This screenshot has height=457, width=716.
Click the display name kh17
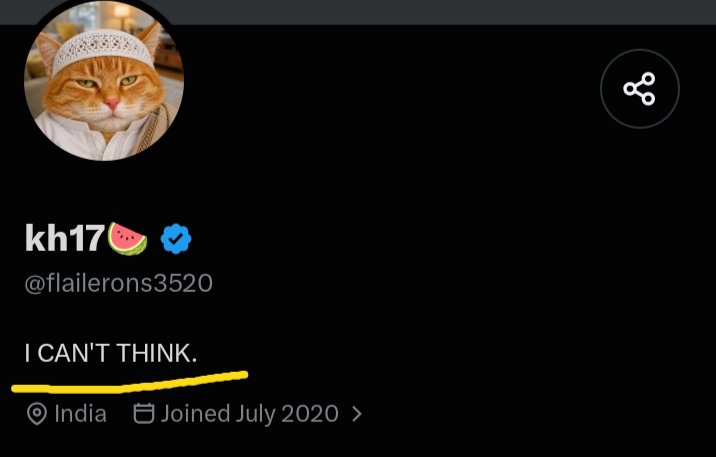65,238
